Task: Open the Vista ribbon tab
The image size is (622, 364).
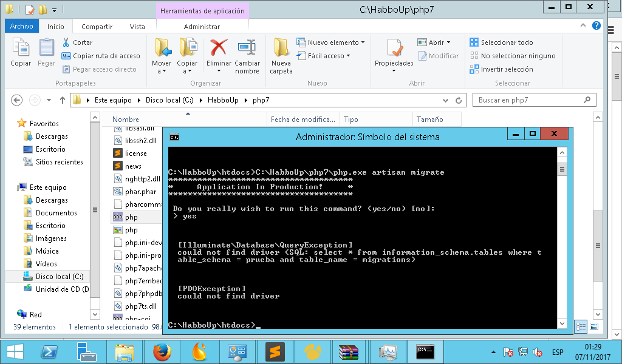Action: coord(138,26)
